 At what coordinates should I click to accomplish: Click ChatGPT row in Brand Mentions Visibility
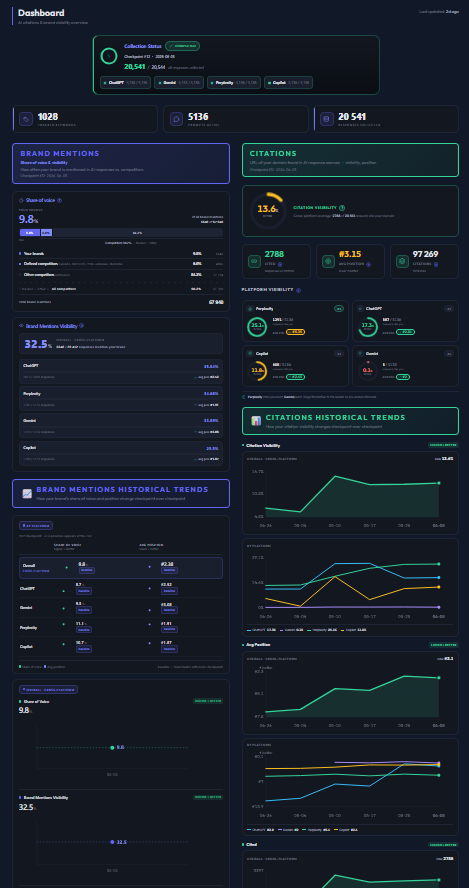[x=121, y=371]
